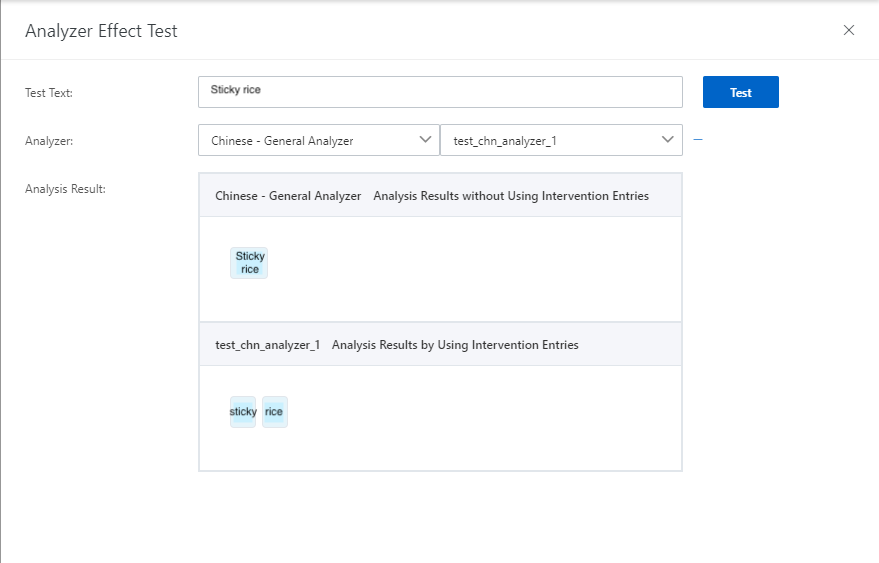This screenshot has height=563, width=879.
Task: Run the analysis with the Test button
Action: tap(740, 92)
